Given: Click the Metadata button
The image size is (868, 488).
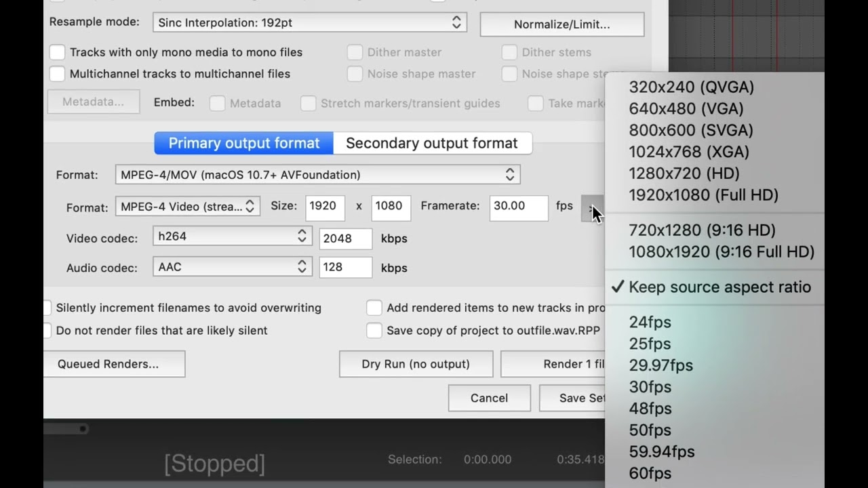Looking at the screenshot, I should pyautogui.click(x=94, y=102).
